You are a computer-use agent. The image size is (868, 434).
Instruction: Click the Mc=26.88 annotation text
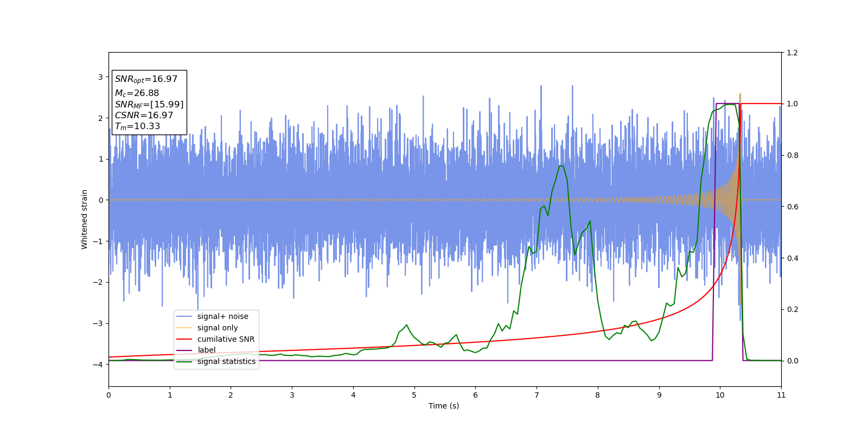coord(137,93)
